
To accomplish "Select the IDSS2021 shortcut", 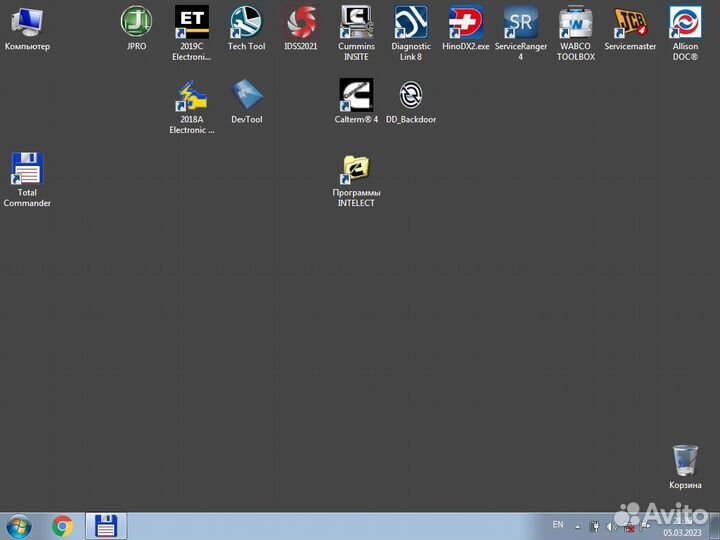I will tap(301, 22).
